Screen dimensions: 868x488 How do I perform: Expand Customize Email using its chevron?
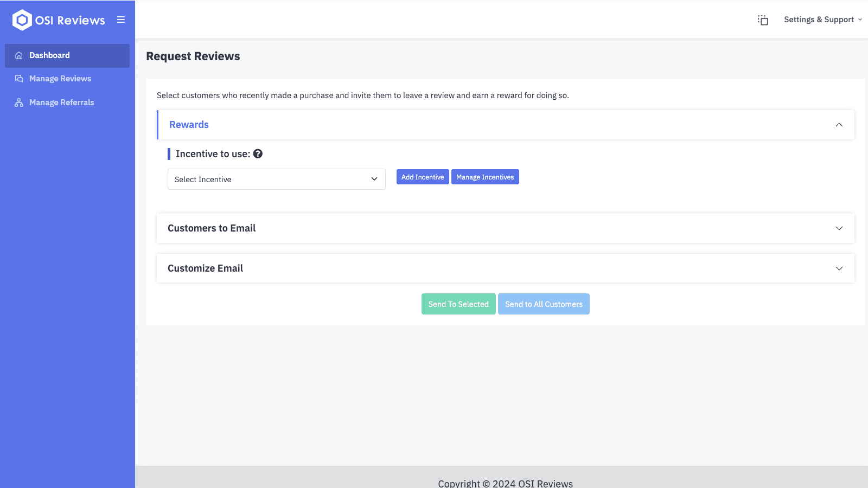tap(839, 268)
